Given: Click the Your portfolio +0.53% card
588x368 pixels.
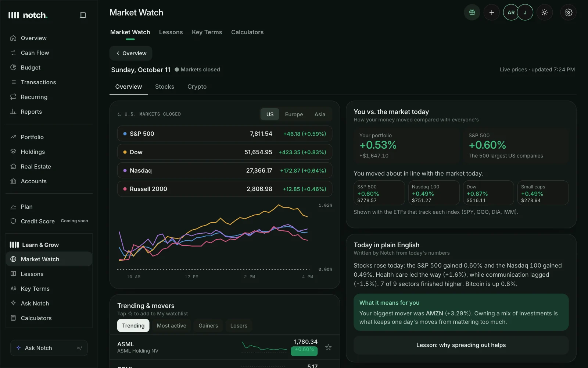Looking at the screenshot, I should point(406,146).
